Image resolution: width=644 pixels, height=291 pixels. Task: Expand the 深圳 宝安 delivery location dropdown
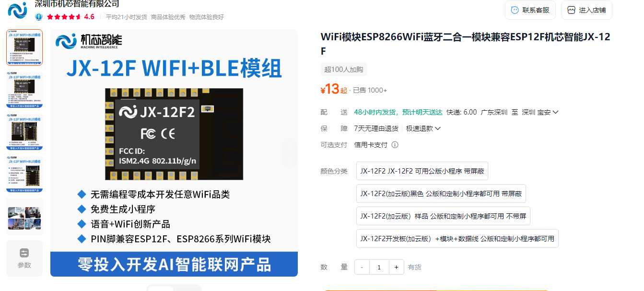pyautogui.click(x=555, y=112)
